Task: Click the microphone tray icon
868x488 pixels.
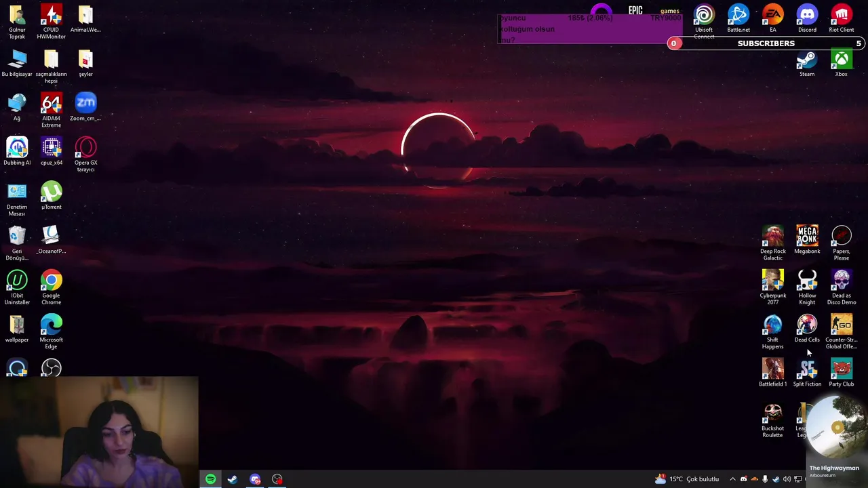Action: [x=765, y=479]
